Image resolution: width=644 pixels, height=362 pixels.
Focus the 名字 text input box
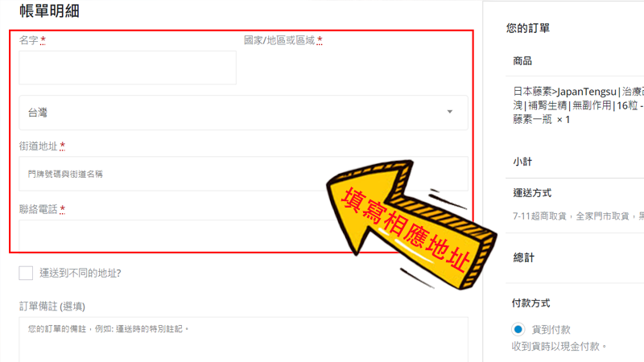pos(127,68)
